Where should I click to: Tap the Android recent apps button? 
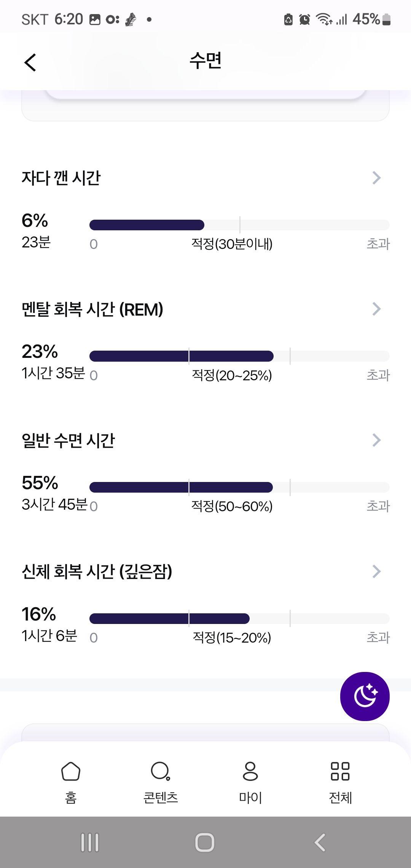coord(90,842)
